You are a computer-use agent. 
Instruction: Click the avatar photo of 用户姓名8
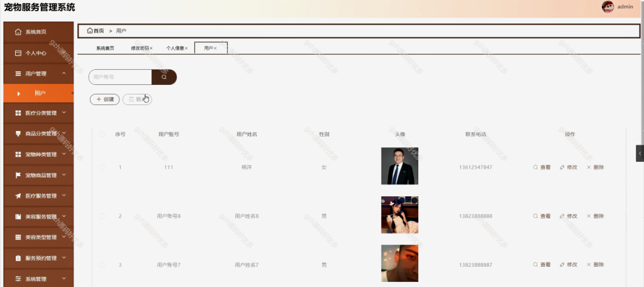(399, 215)
